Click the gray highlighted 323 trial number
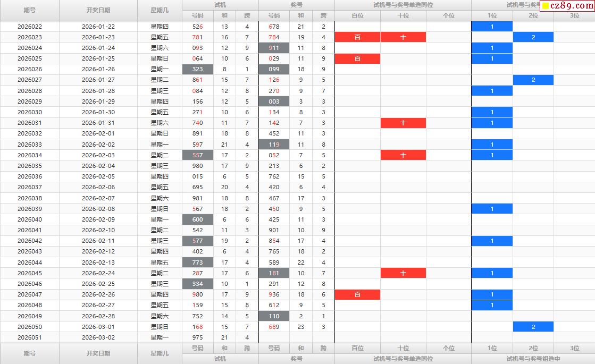The image size is (595, 364). tap(198, 70)
